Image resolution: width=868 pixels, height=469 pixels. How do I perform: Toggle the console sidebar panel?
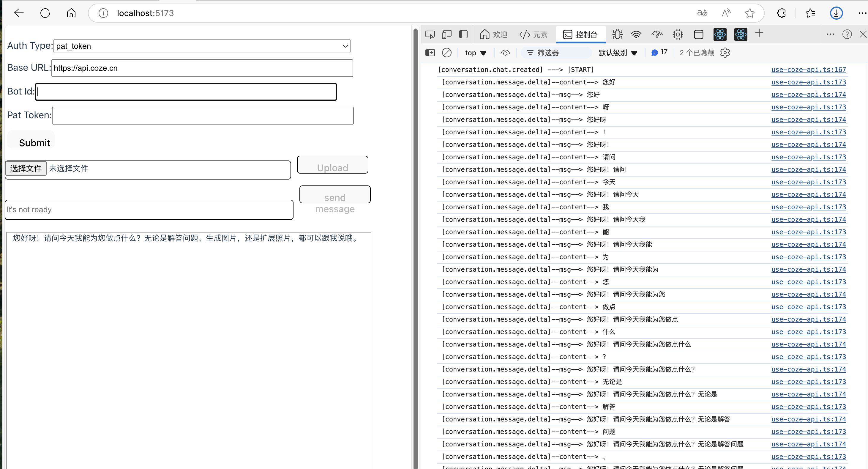pos(430,53)
